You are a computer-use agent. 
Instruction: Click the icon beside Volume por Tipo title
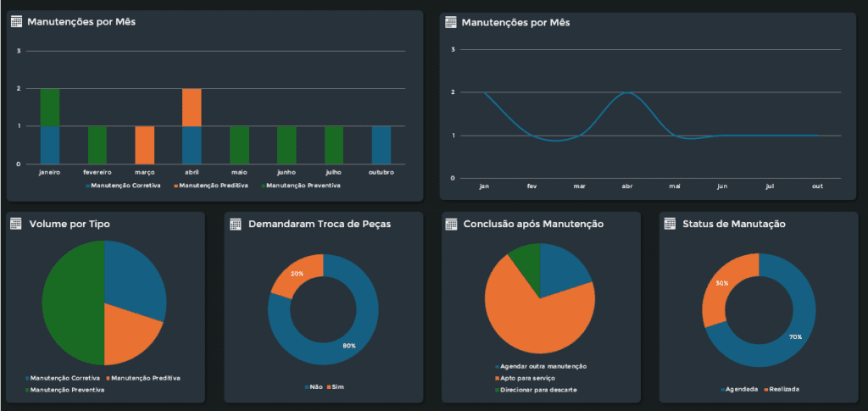pos(16,224)
